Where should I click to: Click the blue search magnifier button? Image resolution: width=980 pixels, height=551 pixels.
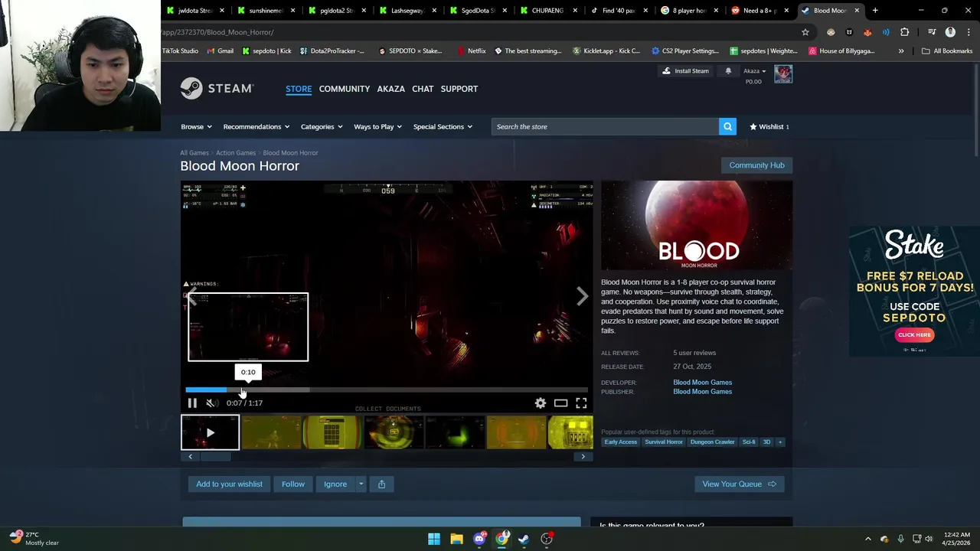pyautogui.click(x=727, y=127)
